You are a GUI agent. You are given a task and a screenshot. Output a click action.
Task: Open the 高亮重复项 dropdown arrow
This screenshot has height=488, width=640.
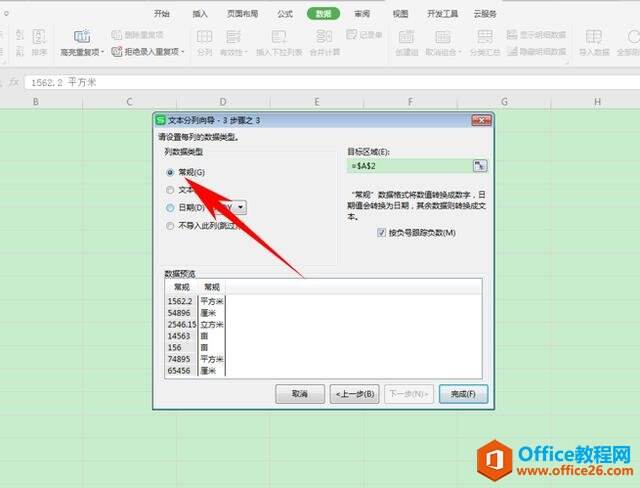[x=102, y=52]
